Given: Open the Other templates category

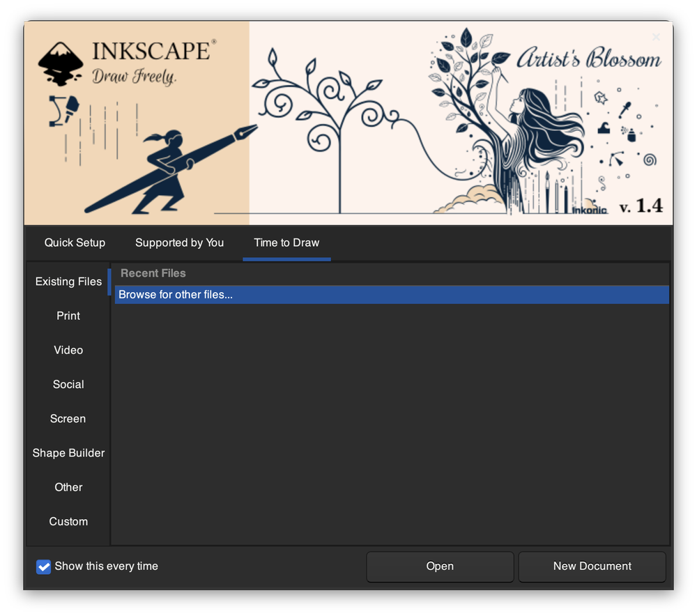Looking at the screenshot, I should coord(68,487).
